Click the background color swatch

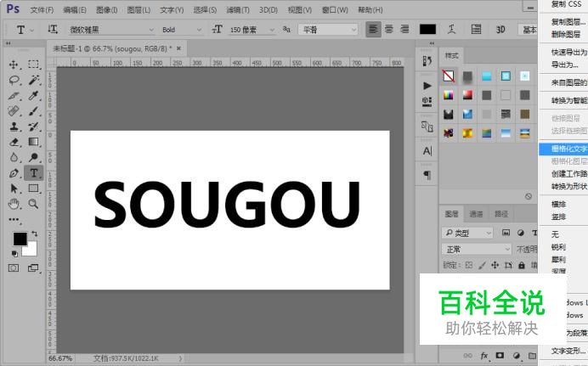(31, 251)
